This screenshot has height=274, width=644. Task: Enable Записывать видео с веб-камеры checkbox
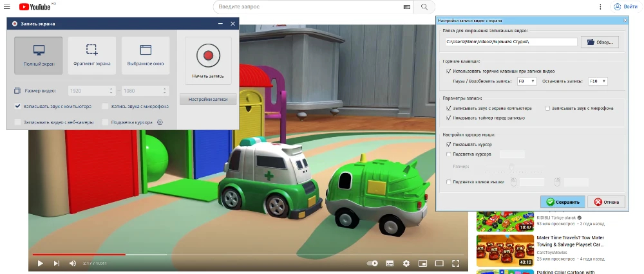click(18, 122)
